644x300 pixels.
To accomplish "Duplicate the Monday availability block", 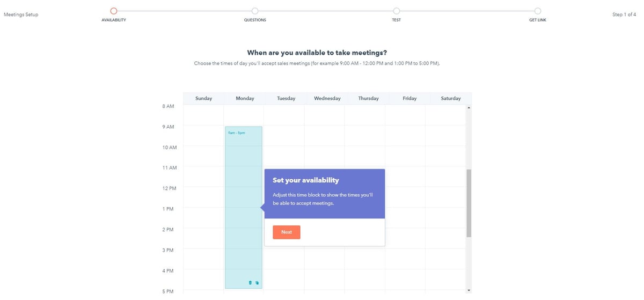I will click(x=257, y=283).
